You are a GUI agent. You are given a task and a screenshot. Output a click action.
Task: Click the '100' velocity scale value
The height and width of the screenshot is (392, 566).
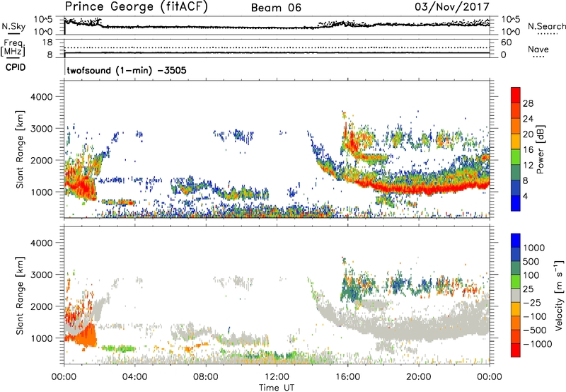531,275
